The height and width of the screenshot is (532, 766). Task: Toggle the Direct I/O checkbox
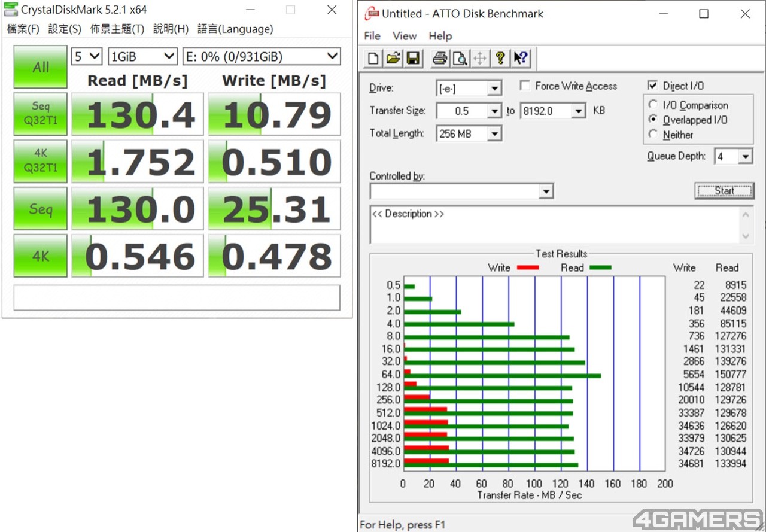[x=653, y=86]
